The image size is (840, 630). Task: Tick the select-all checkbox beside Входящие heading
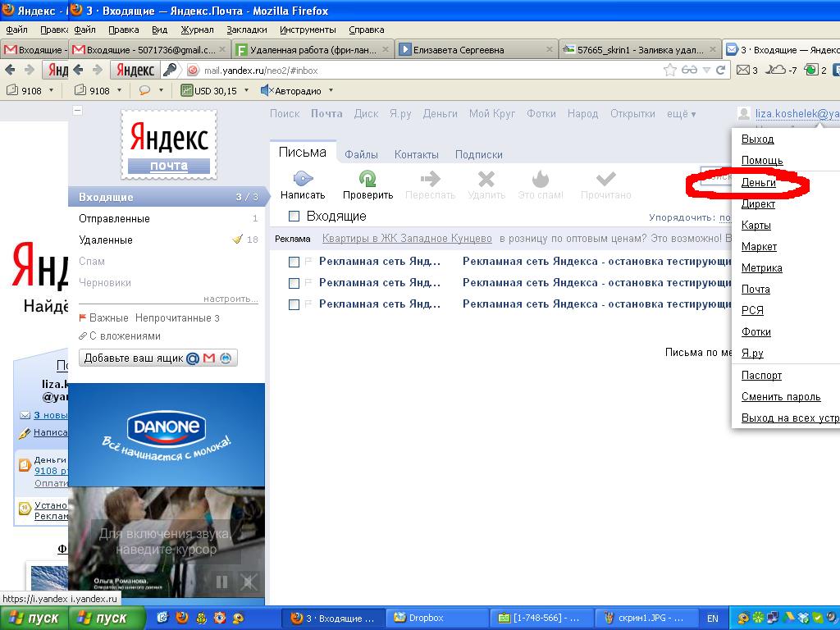294,217
